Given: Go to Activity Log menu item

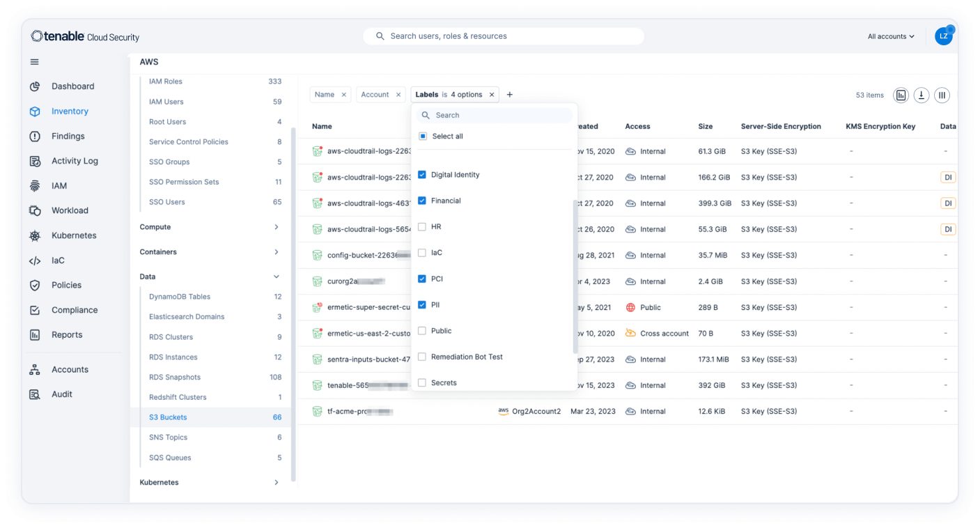Looking at the screenshot, I should pyautogui.click(x=75, y=161).
